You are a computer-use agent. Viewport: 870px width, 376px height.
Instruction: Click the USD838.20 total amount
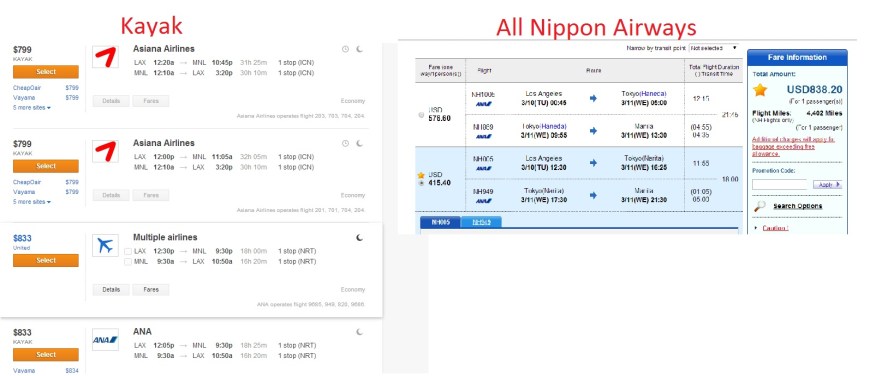(x=814, y=90)
